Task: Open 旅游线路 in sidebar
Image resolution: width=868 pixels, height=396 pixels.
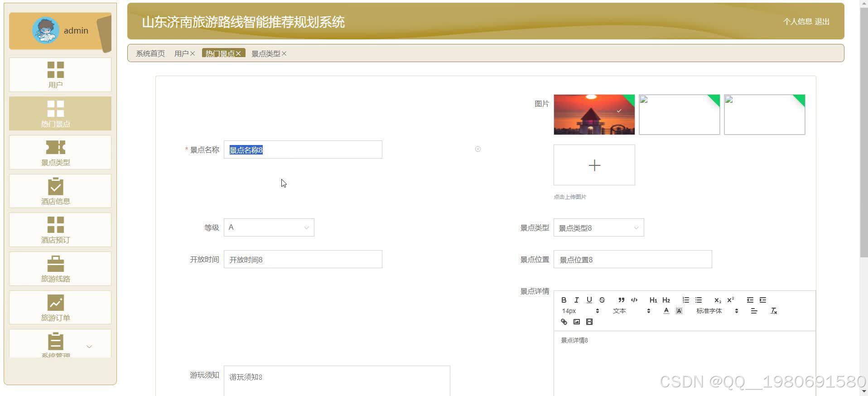Action: [60, 269]
